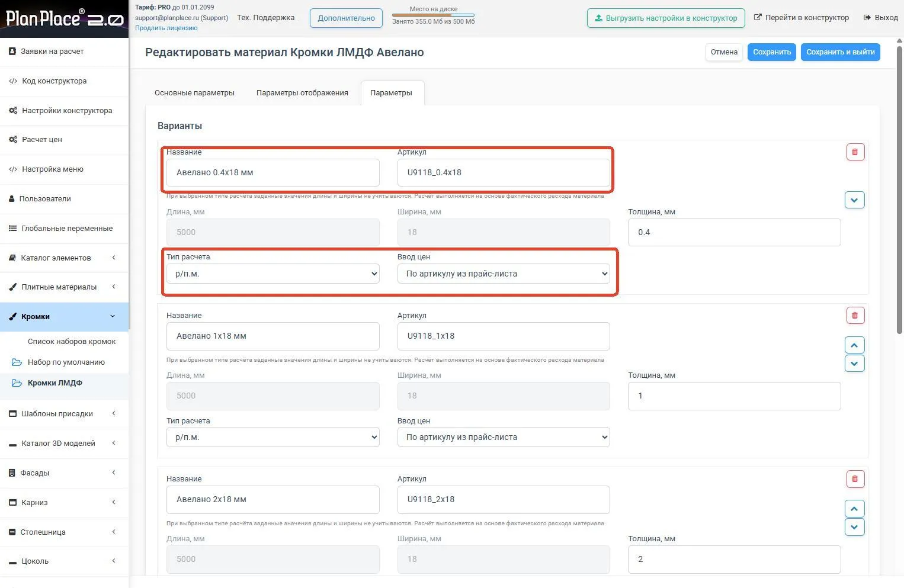This screenshot has width=904, height=588.
Task: Click the disk space usage bar
Action: (433, 15)
